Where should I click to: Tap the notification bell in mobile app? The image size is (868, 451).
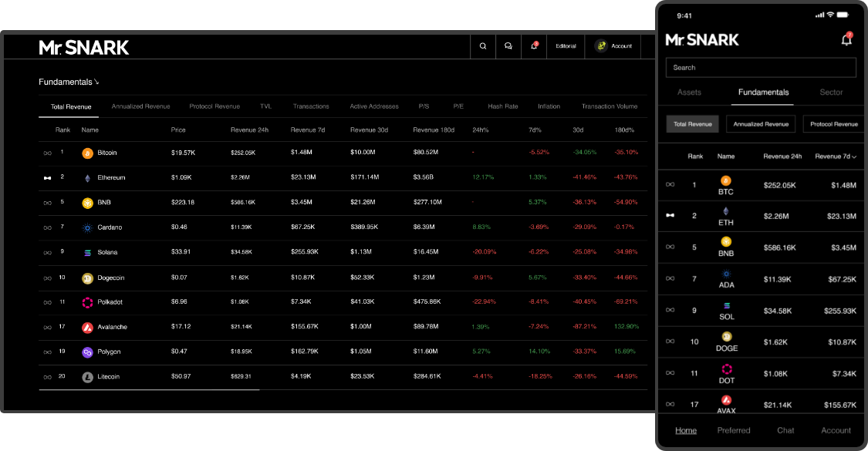[846, 39]
